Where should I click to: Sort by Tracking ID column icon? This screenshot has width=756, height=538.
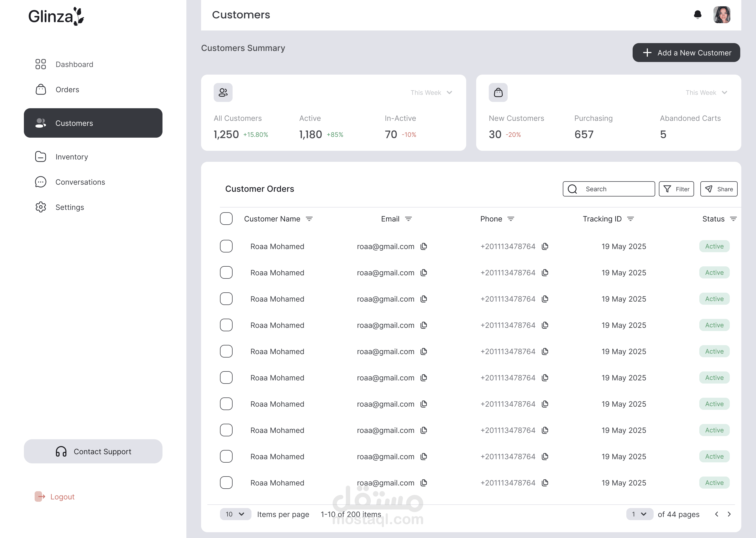[x=630, y=219]
